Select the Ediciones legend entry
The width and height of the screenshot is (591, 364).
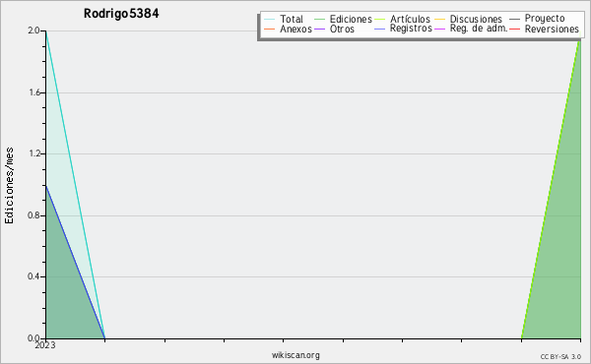coord(351,19)
